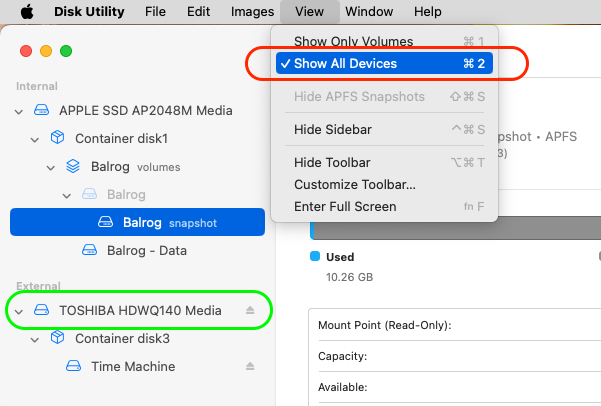The image size is (601, 406).
Task: Open the Images menu
Action: coord(252,12)
